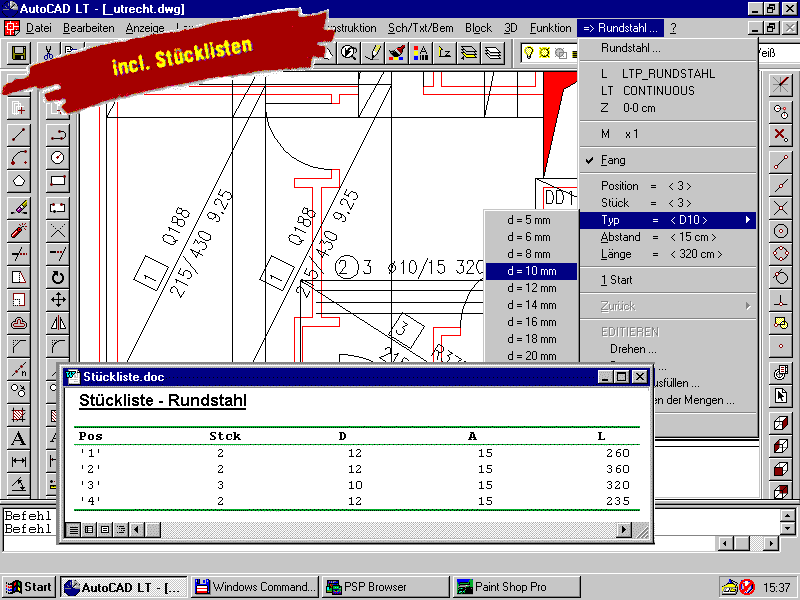Viewport: 800px width, 600px height.
Task: Switch to Windows Command taskbar button
Action: (255, 587)
